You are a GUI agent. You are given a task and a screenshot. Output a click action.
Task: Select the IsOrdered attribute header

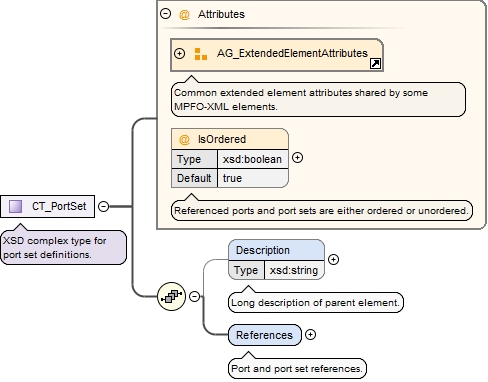pos(230,139)
